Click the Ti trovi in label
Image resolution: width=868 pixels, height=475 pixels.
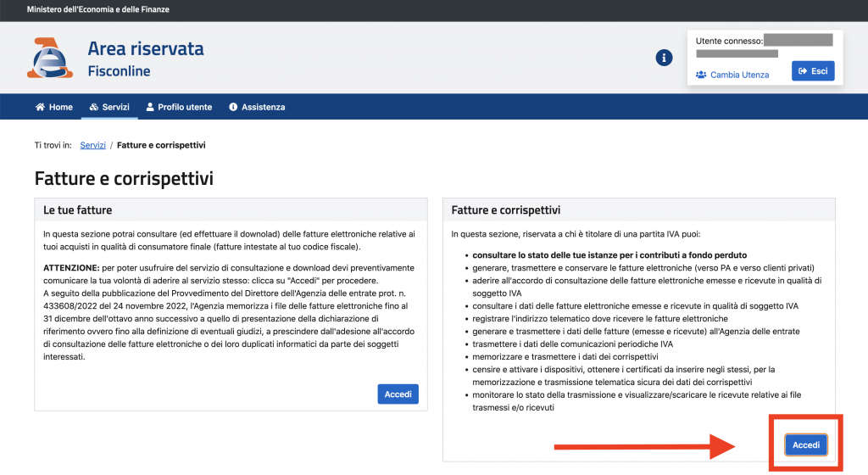click(53, 145)
